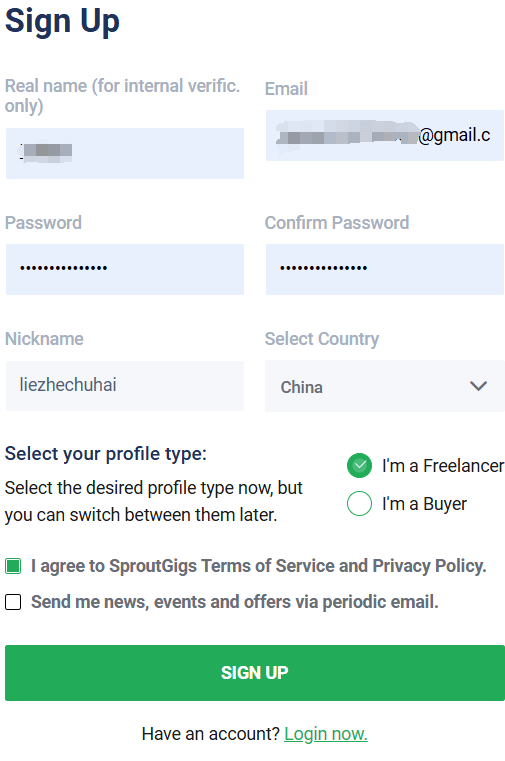This screenshot has height=761, width=505.
Task: Uncheck the Terms of Service agreement checkbox
Action: click(x=13, y=566)
